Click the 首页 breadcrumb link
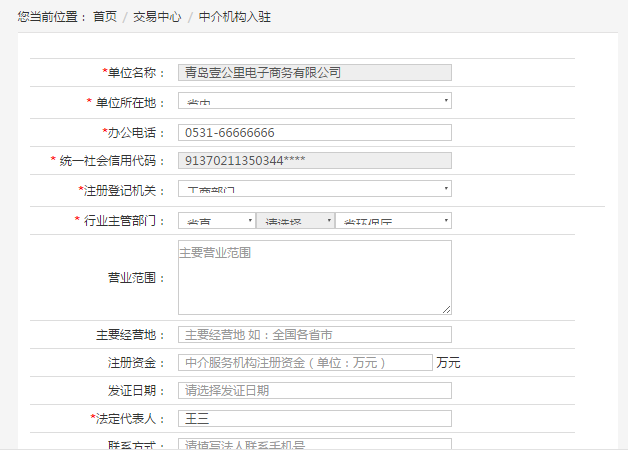Screen dimensions: 628x456 105,17
